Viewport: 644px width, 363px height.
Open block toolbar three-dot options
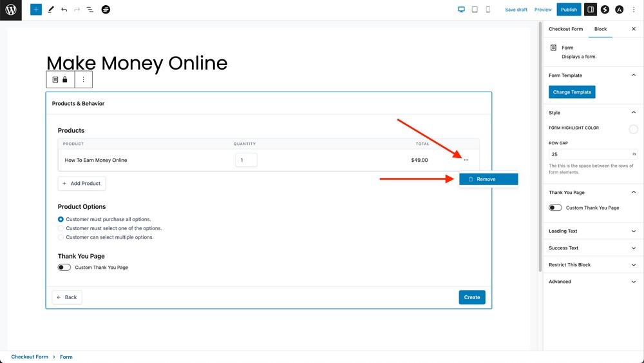(83, 79)
